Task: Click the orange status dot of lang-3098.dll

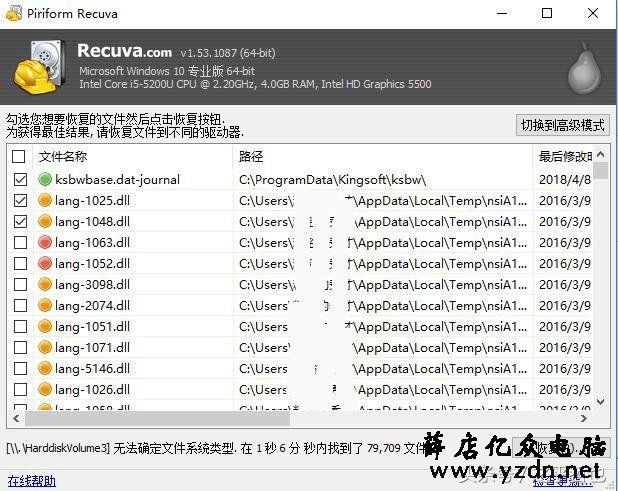Action: coord(45,284)
